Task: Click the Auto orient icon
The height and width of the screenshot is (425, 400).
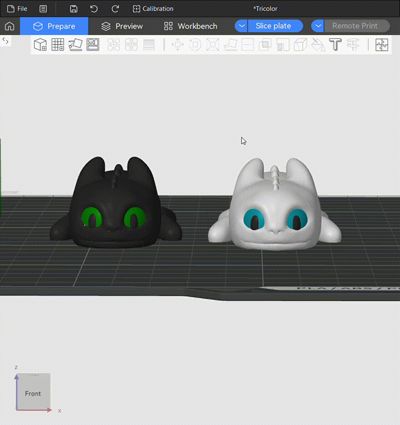Action: coord(75,45)
